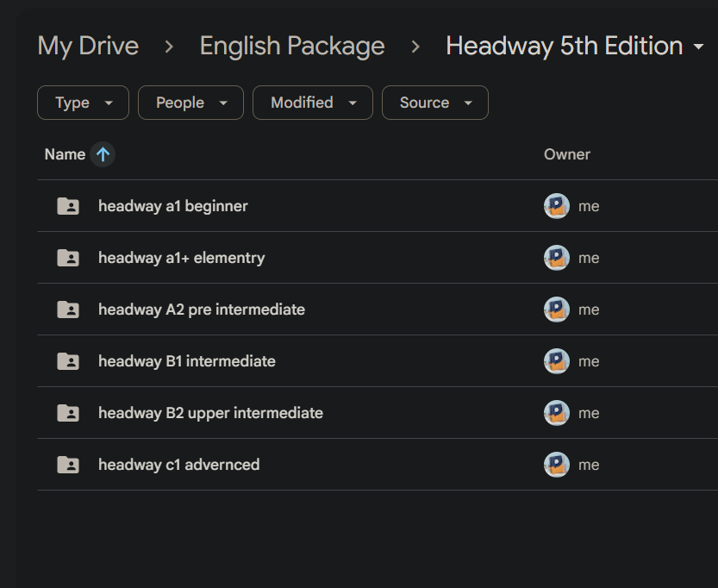Reverse sort direction with the Name arrow

tap(103, 154)
